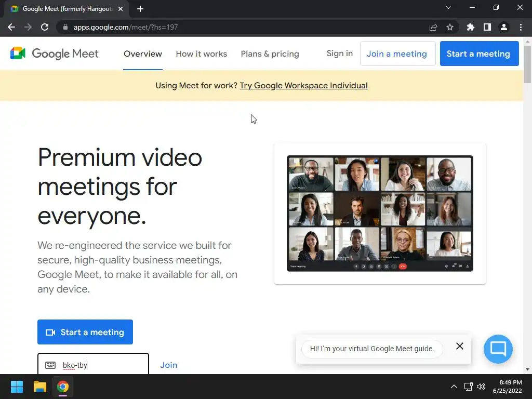Open volume control tray icon
The image size is (532, 399).
(x=481, y=387)
